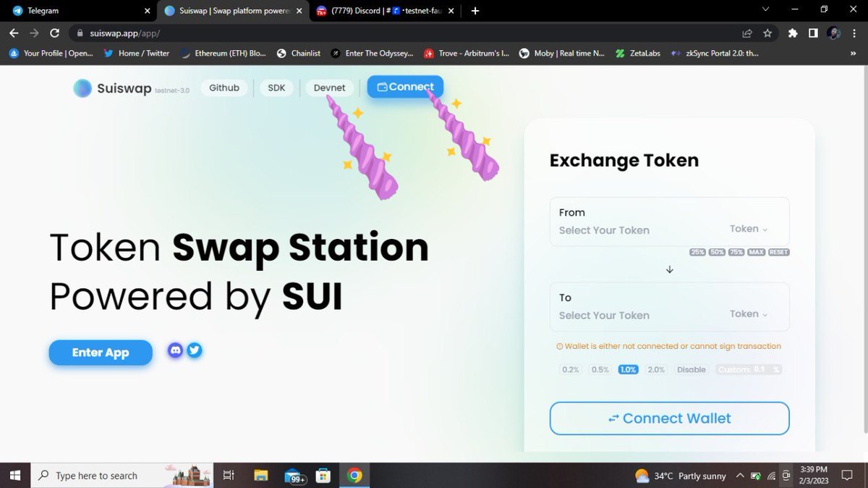The height and width of the screenshot is (488, 868).
Task: Close the Telegram tab
Action: [x=148, y=11]
